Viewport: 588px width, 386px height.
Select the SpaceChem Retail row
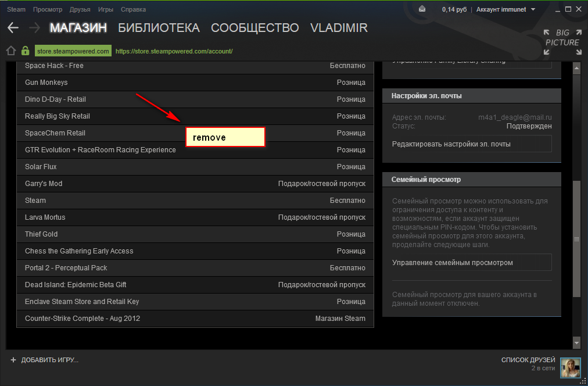[x=195, y=133]
